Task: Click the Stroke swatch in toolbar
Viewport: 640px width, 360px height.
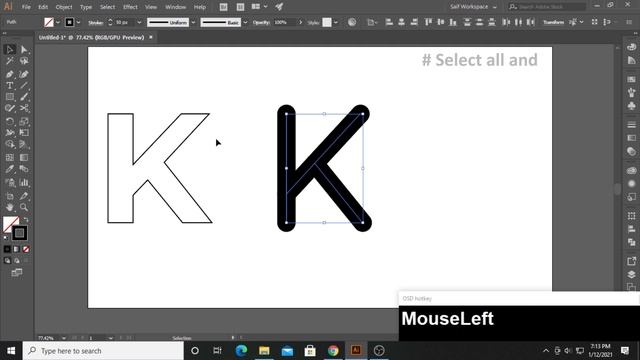Action: click(19, 233)
